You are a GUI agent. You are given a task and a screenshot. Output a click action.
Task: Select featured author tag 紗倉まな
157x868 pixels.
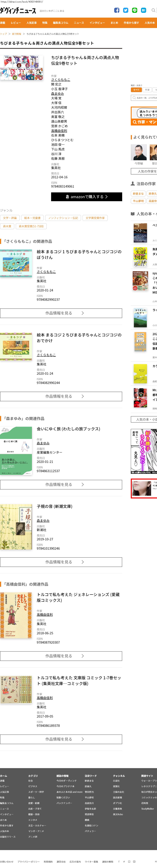click(138, 193)
